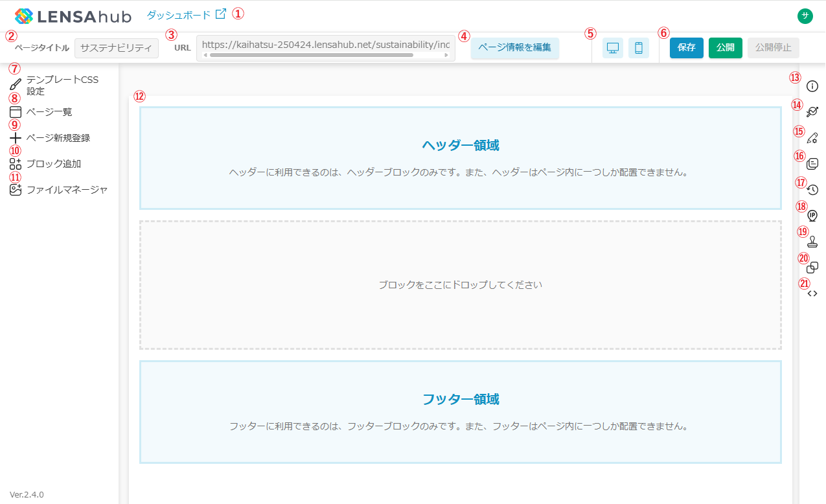Open the pen-with-gear settings icon

(812, 138)
